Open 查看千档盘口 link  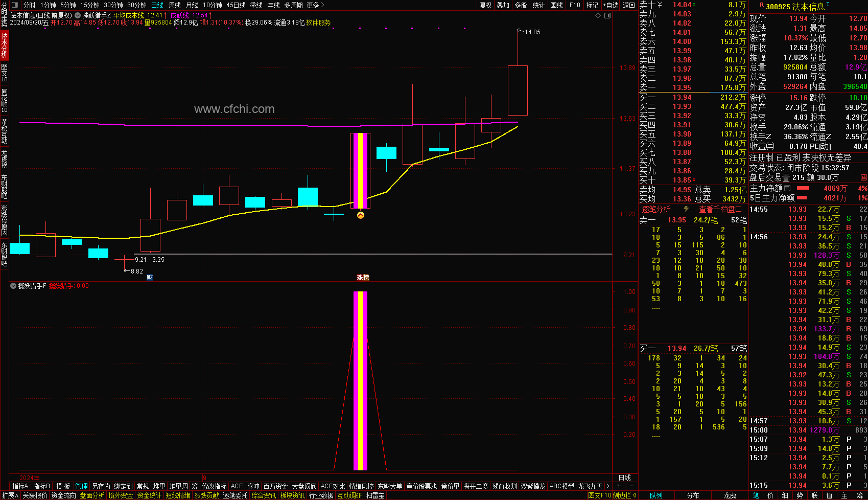pos(720,209)
